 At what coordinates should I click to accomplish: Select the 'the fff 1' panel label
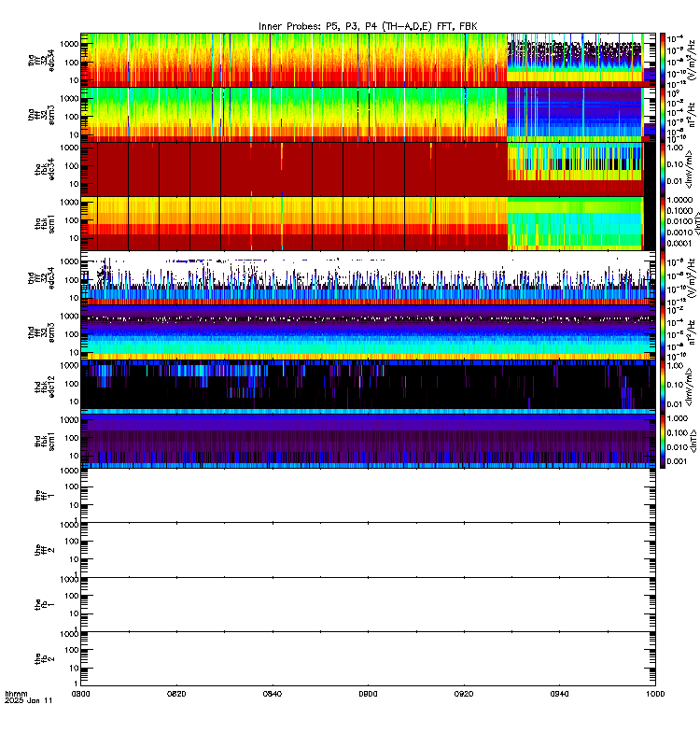pos(45,496)
